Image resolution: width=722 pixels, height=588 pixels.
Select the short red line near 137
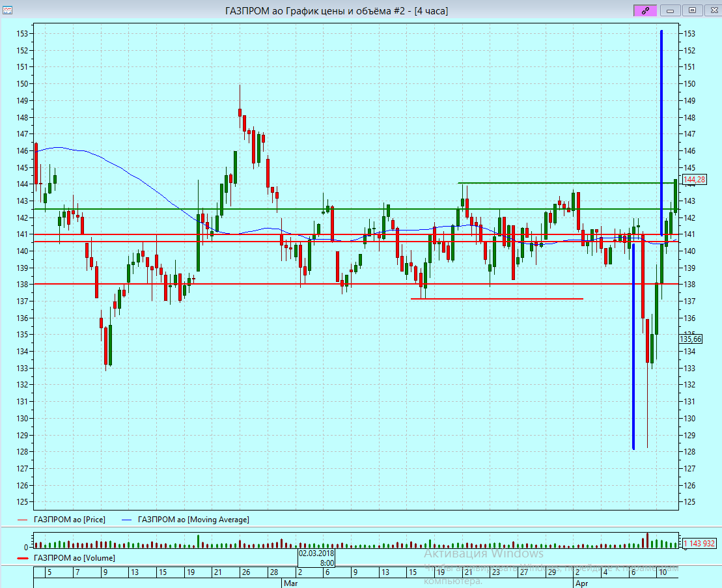[497, 299]
